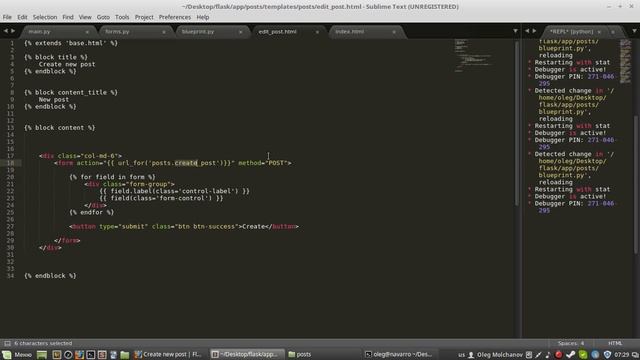This screenshot has width=640, height=360.
Task: Click the '{% extends 'base.html' %}' line
Action: (x=71, y=43)
